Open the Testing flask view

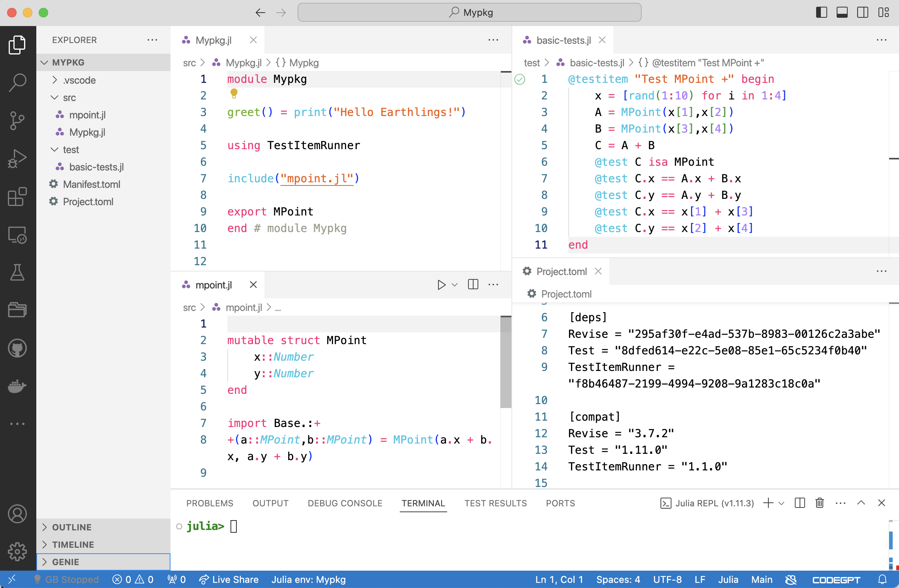[x=17, y=272]
